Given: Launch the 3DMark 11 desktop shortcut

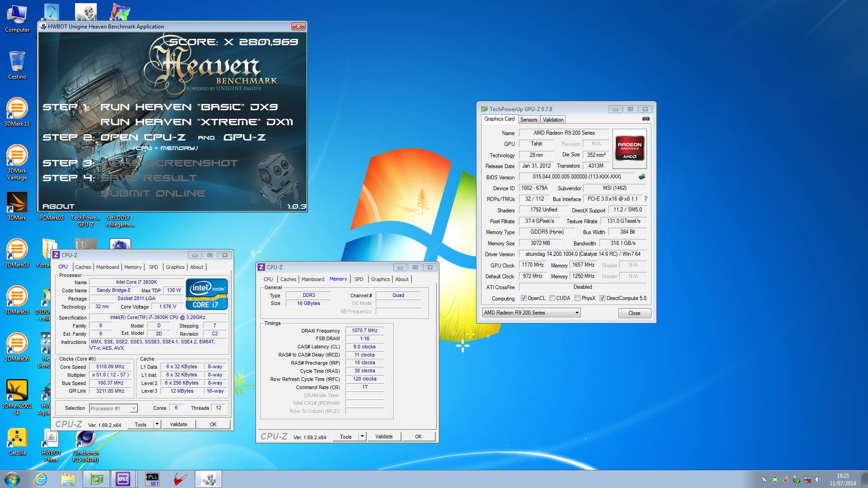Looking at the screenshot, I should (17, 112).
